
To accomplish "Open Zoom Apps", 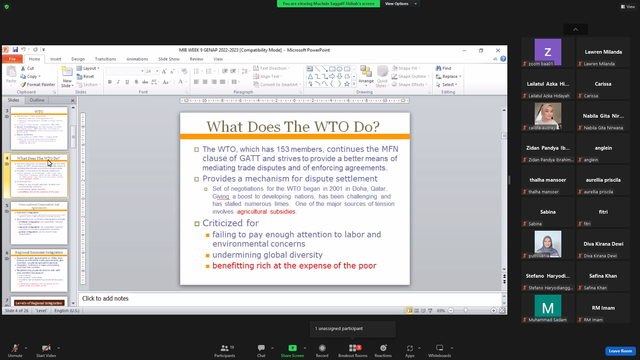I will pyautogui.click(x=409, y=350).
